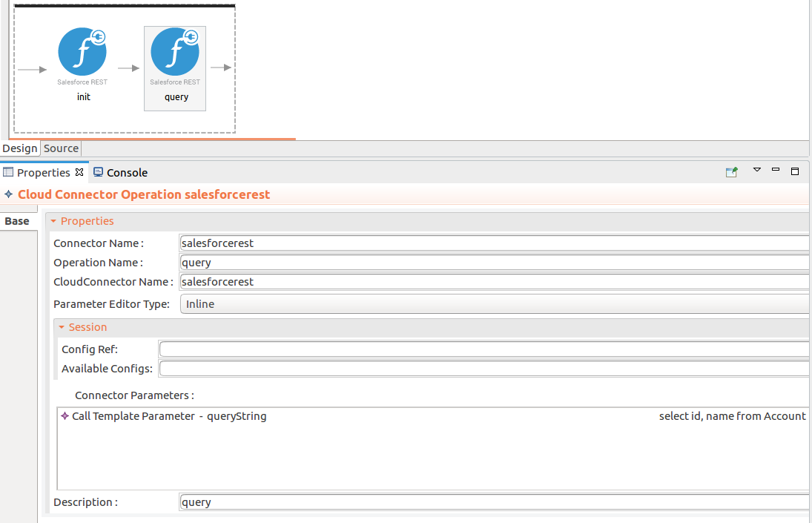Click the Properties view table icon
812x523 pixels.
pos(8,172)
